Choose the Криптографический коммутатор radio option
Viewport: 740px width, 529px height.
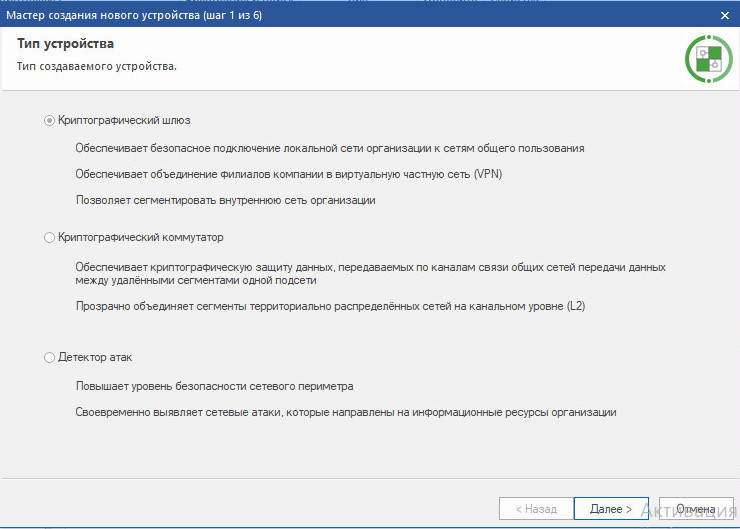[50, 238]
